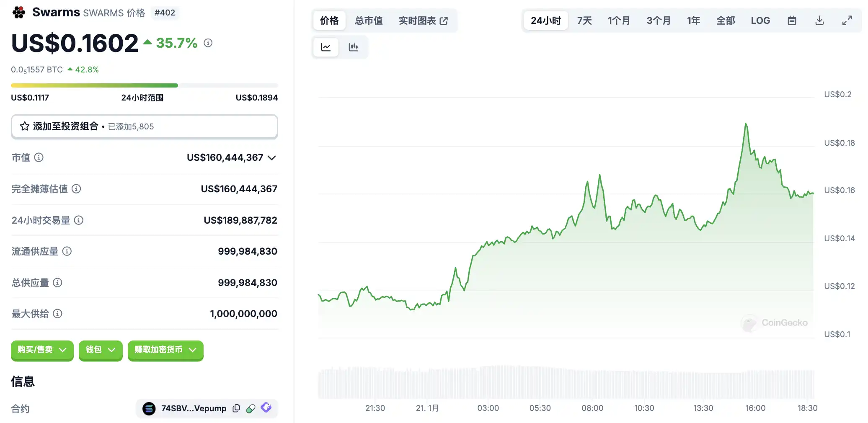Click the Solana chain icon on contract
The width and height of the screenshot is (868, 423).
pos(149,408)
